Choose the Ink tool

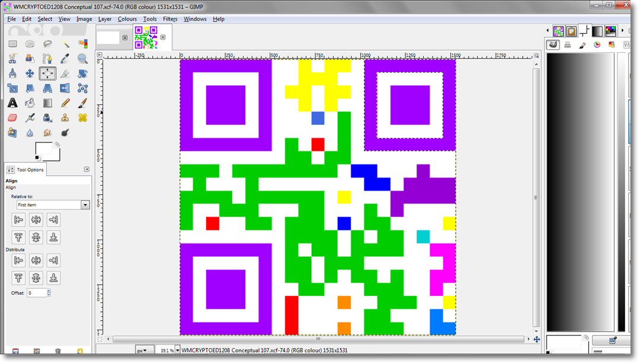click(x=47, y=118)
